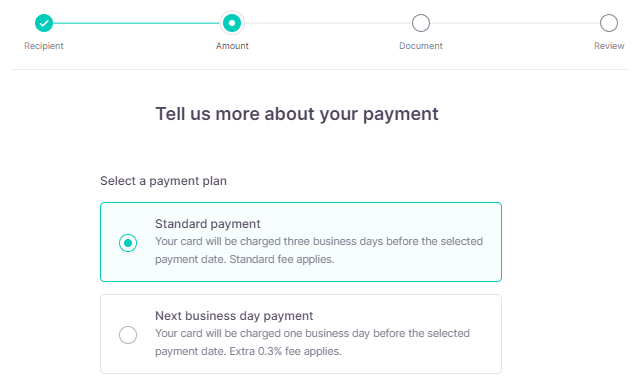Image resolution: width=632 pixels, height=386 pixels.
Task: Jump to the Document step label
Action: click(421, 46)
